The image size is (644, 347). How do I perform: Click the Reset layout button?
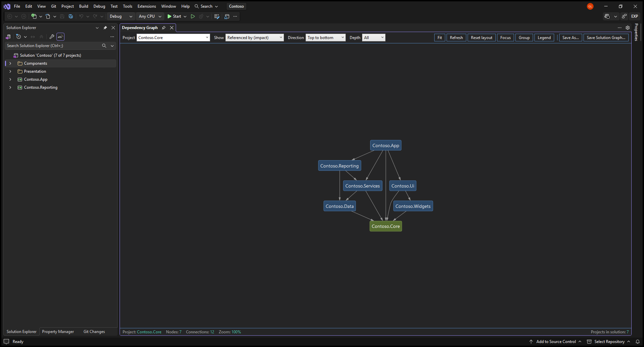coord(481,38)
